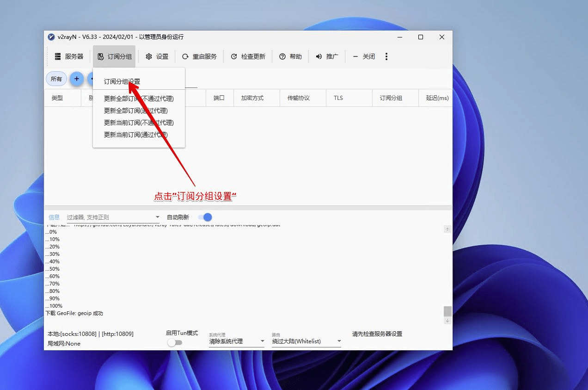Click the blue plus add-subscription button
588x390 pixels.
pos(77,79)
